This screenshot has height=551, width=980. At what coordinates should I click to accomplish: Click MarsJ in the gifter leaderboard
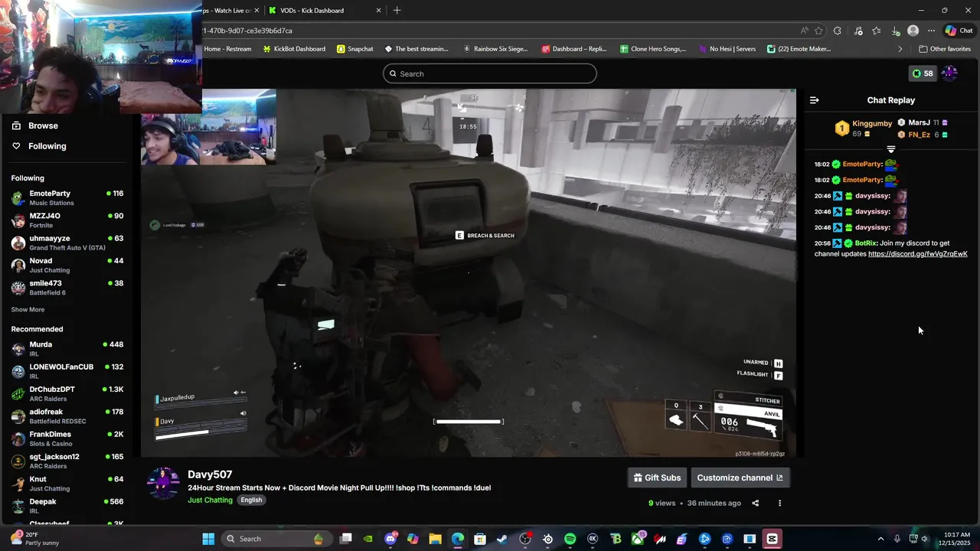[x=919, y=122]
